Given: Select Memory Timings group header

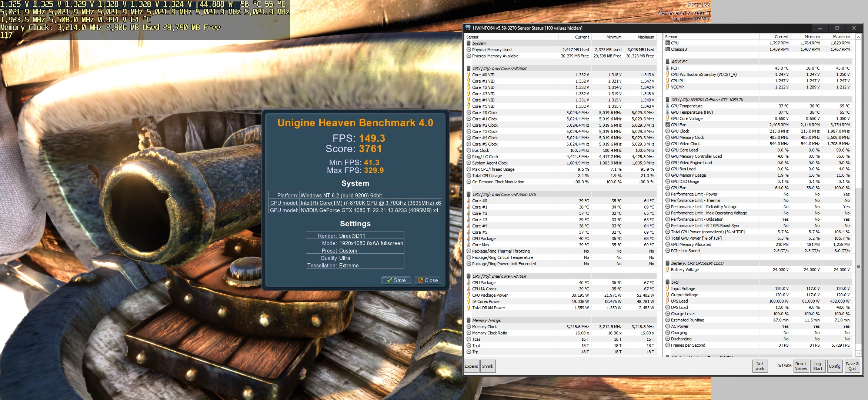Looking at the screenshot, I should (x=486, y=320).
